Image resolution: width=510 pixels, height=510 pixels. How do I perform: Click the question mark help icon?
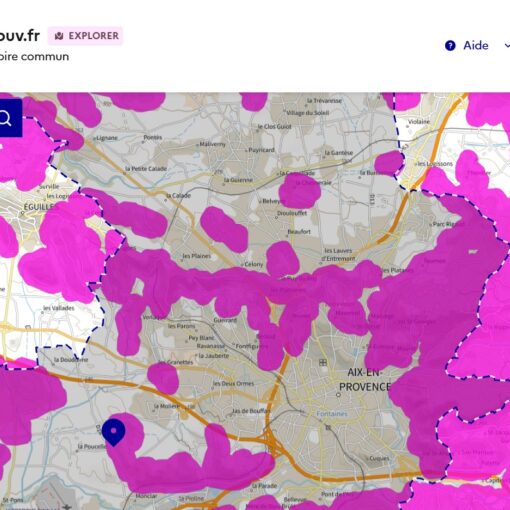click(x=450, y=45)
